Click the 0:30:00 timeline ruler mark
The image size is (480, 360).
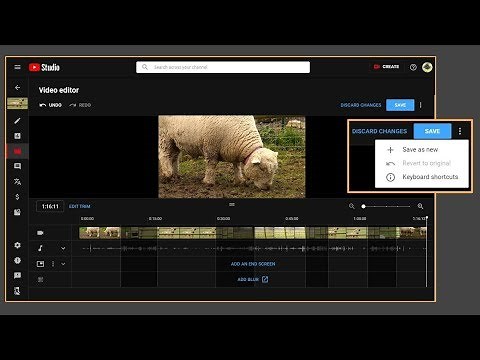point(223,219)
